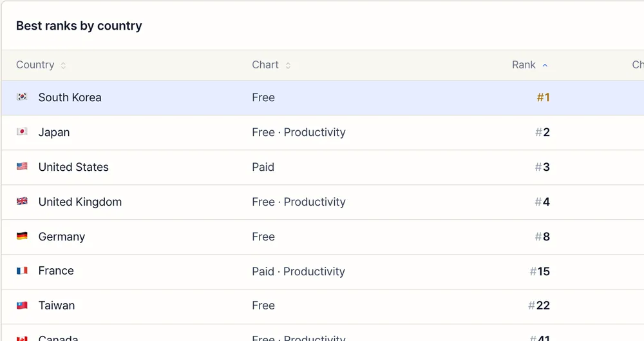Click the Free chart cell for Taiwan
This screenshot has width=644, height=341.
[x=263, y=306]
